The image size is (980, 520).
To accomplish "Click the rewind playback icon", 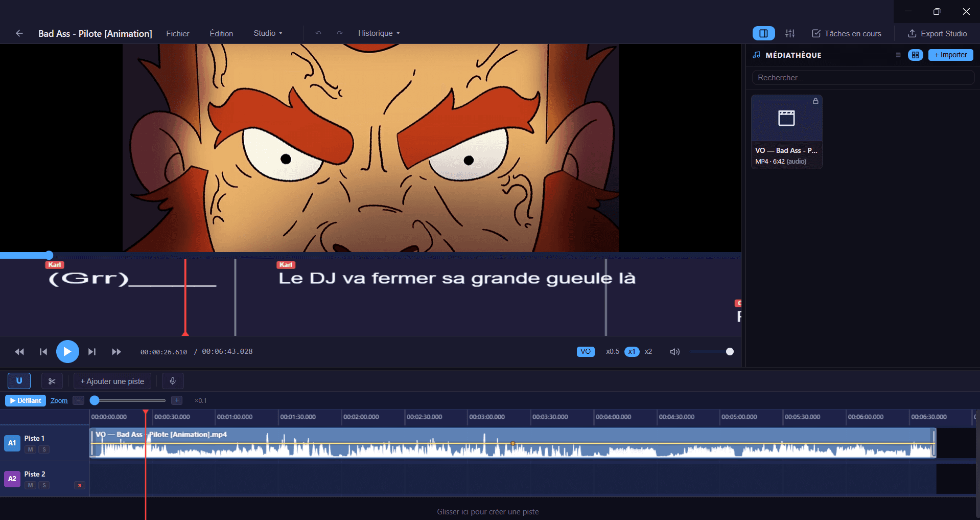I will (19, 352).
